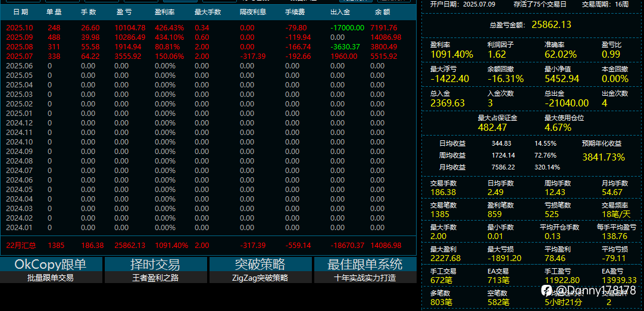Sort by the 手续费 column header
Viewport: 644px width, 311px height.
pyautogui.click(x=295, y=12)
